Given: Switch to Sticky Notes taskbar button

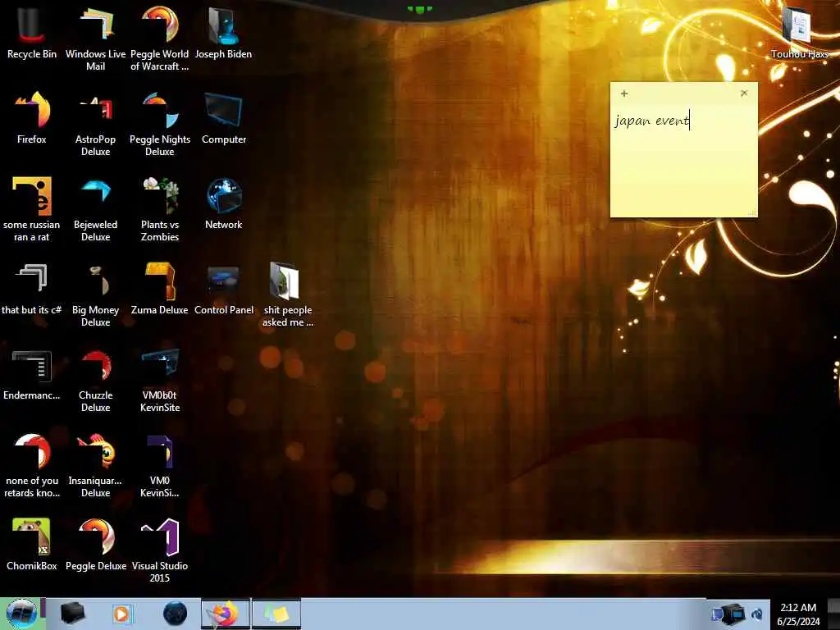Looking at the screenshot, I should pyautogui.click(x=276, y=614).
